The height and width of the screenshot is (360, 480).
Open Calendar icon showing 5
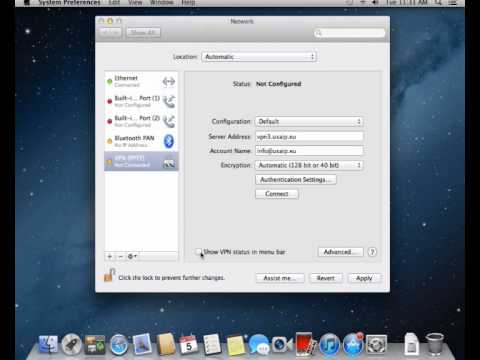(x=189, y=345)
